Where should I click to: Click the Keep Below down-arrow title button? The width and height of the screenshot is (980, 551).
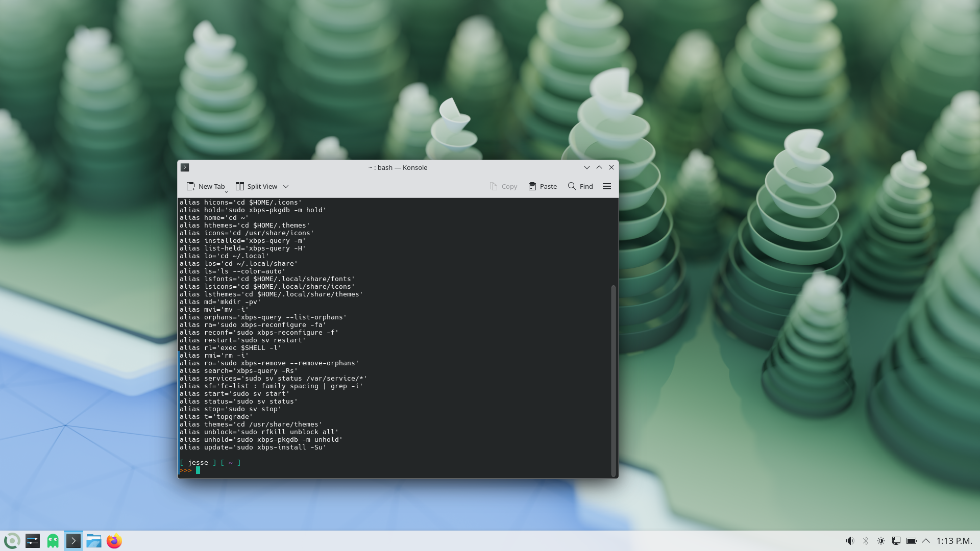(587, 167)
